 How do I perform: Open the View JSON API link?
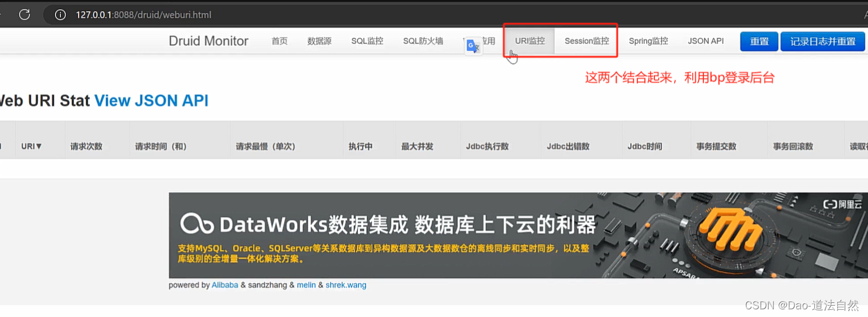[x=151, y=101]
